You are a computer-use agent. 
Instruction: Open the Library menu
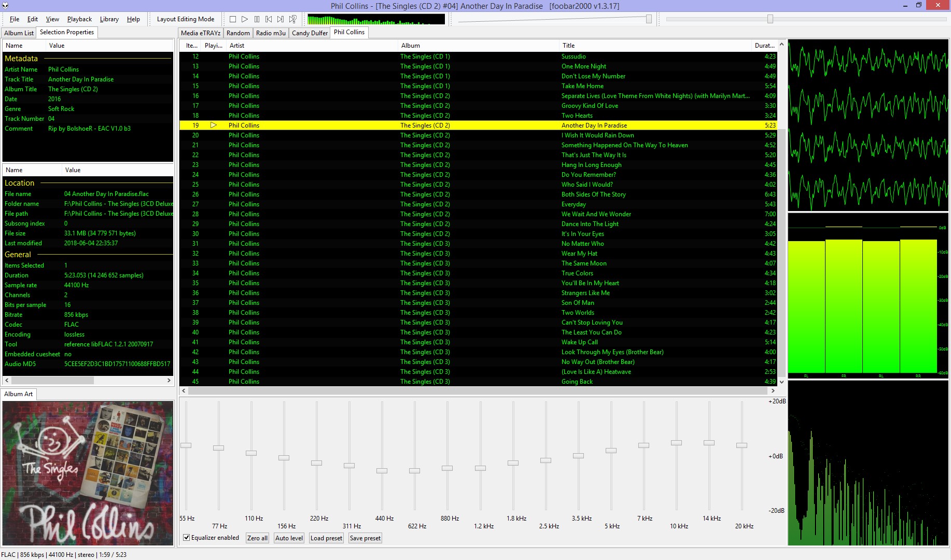tap(109, 19)
